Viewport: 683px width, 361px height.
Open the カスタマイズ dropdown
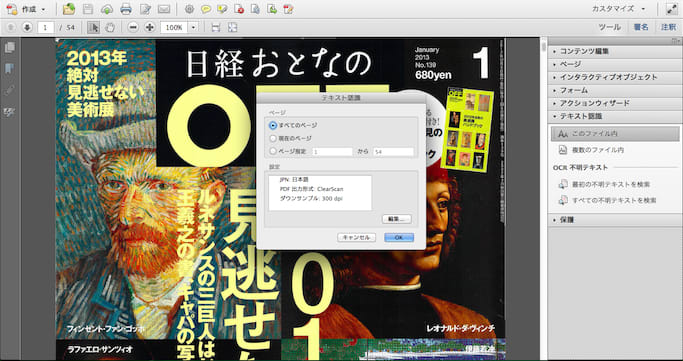pos(619,9)
